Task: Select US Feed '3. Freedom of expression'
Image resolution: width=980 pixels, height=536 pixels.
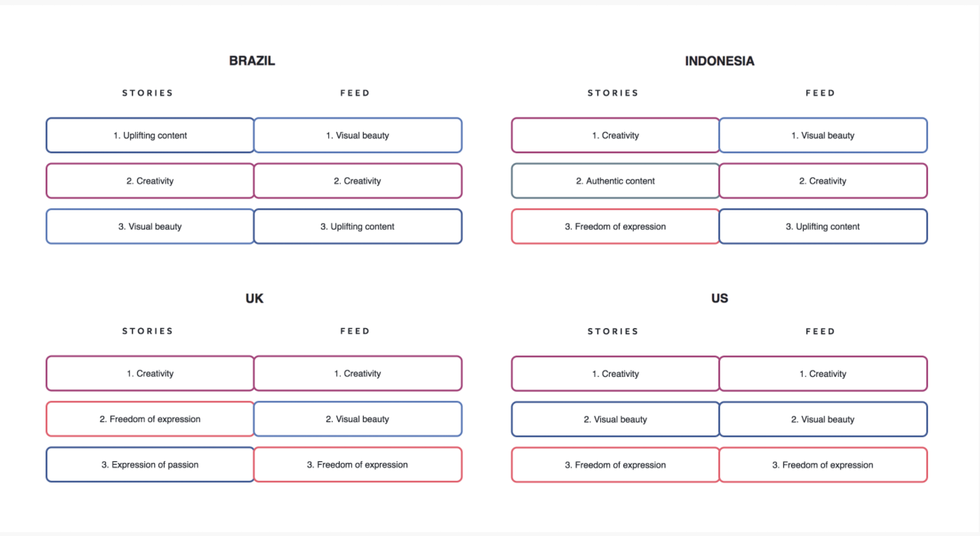Action: [823, 464]
